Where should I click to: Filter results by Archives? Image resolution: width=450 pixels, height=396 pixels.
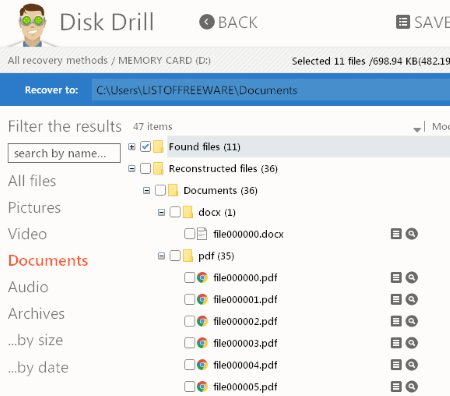point(36,313)
